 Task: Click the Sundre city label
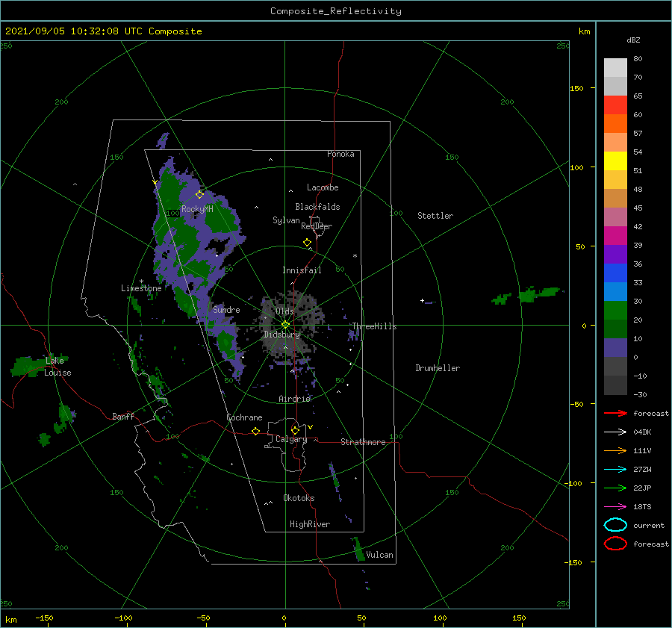point(226,309)
